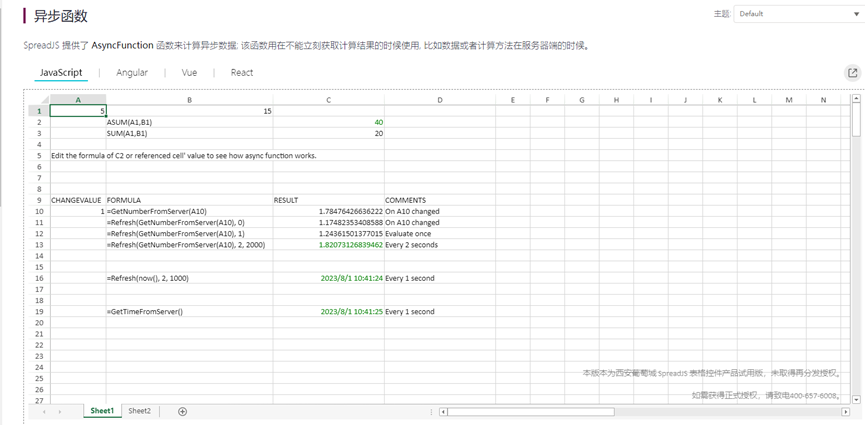Screen dimensions: 865x425
Task: Select the RESULT header cell
Action: click(329, 200)
